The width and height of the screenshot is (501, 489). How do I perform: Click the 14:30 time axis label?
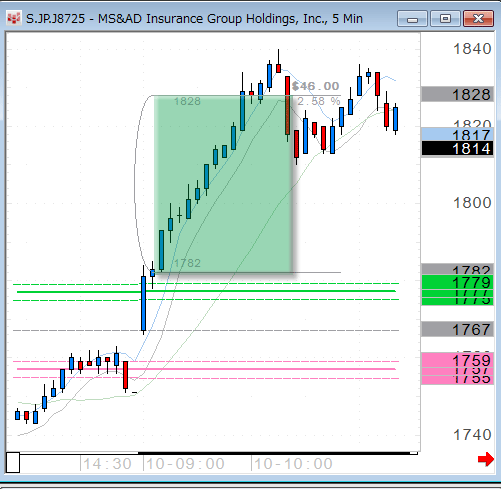pos(107,464)
